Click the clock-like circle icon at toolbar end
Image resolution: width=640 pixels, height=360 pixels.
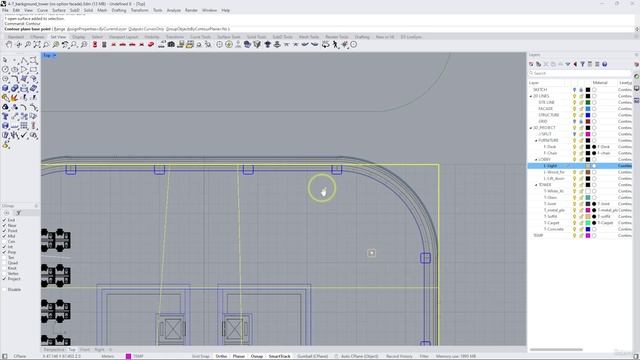click(353, 44)
